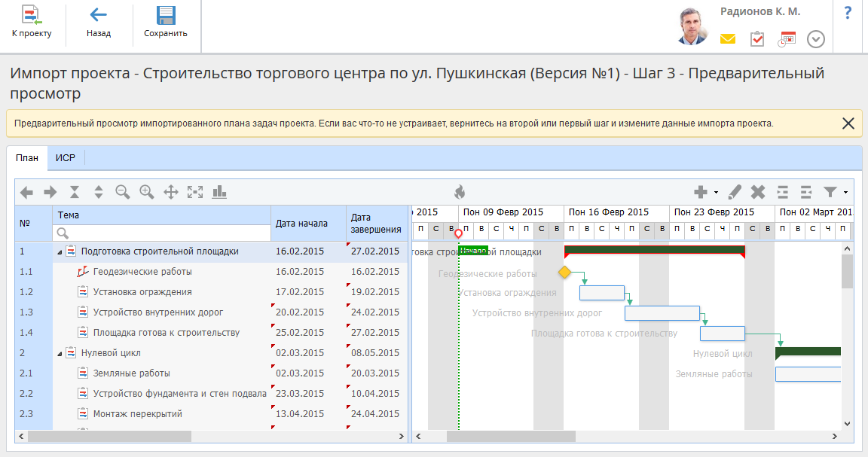This screenshot has width=868, height=457.
Task: Zoom out the Gantt chart
Action: (122, 192)
